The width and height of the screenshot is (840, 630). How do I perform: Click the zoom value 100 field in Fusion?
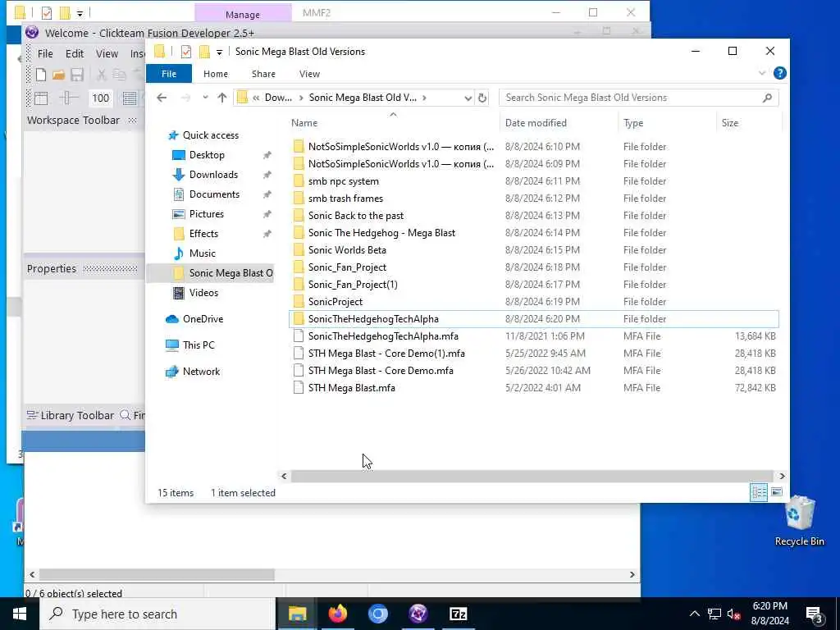(100, 98)
